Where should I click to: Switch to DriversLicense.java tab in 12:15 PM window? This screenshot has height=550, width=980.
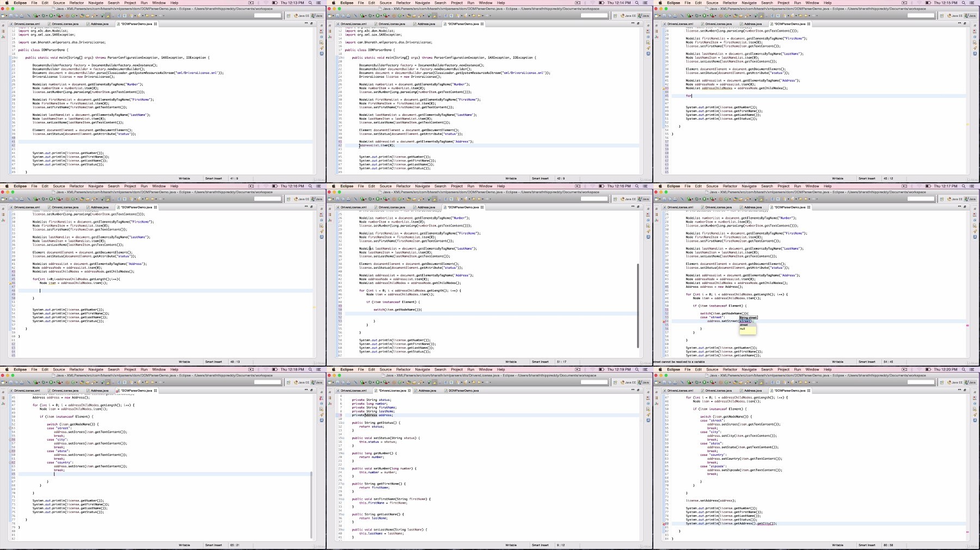click(717, 24)
